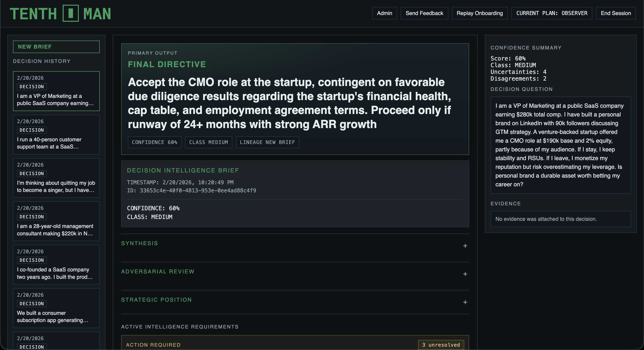The width and height of the screenshot is (644, 350).
Task: Open Strategic Position via plus icon
Action: 465,303
